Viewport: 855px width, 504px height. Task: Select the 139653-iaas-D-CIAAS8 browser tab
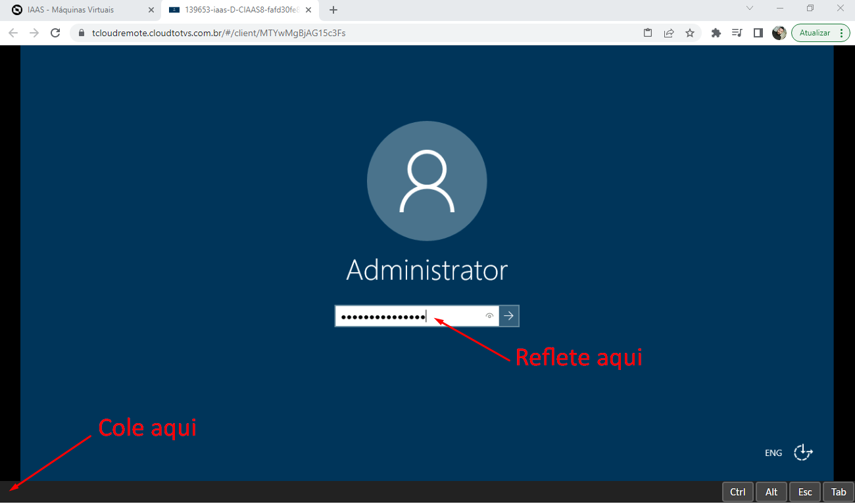coord(241,10)
